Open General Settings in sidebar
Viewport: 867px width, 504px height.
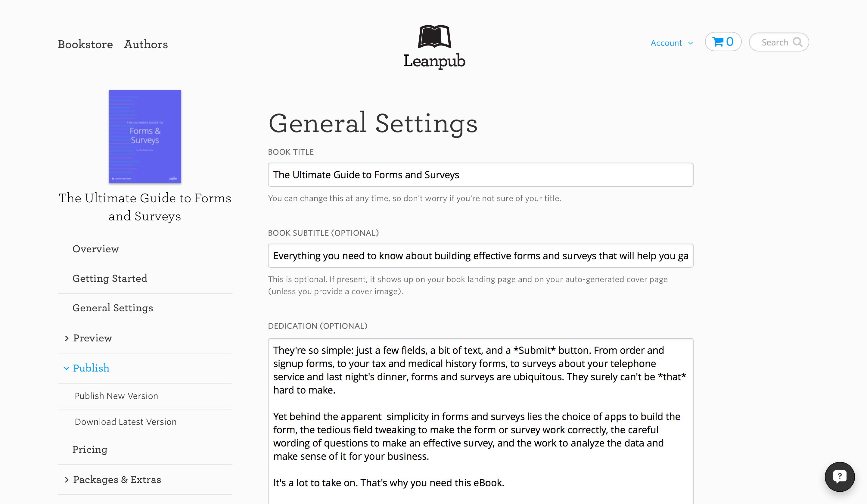[113, 308]
